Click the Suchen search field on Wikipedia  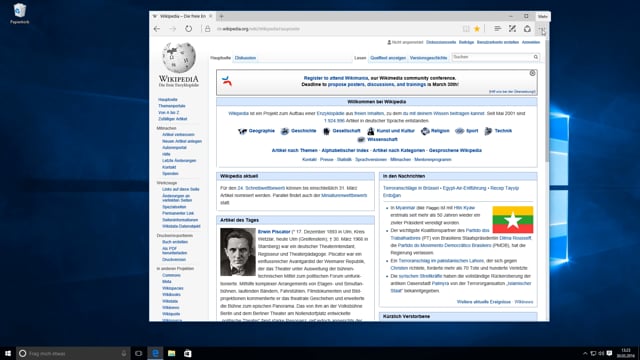click(492, 57)
